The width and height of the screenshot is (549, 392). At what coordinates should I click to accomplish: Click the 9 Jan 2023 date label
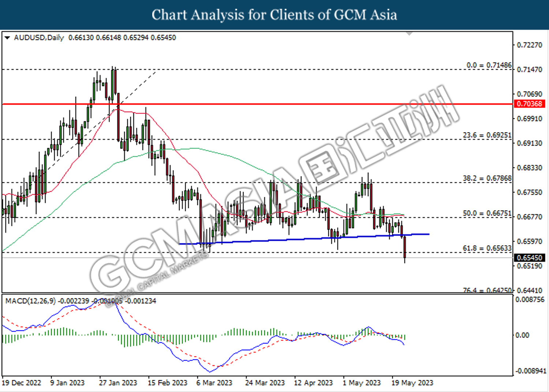pos(67,383)
